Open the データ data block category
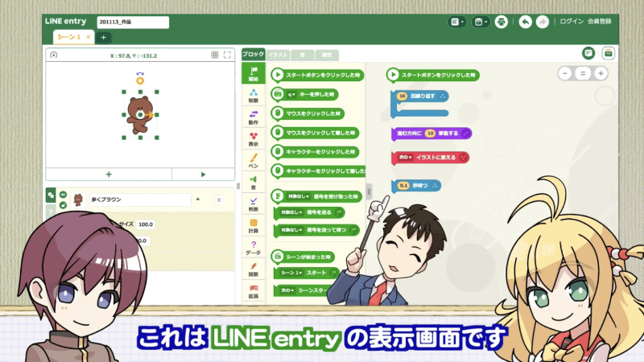The height and width of the screenshot is (362, 644). pyautogui.click(x=254, y=248)
